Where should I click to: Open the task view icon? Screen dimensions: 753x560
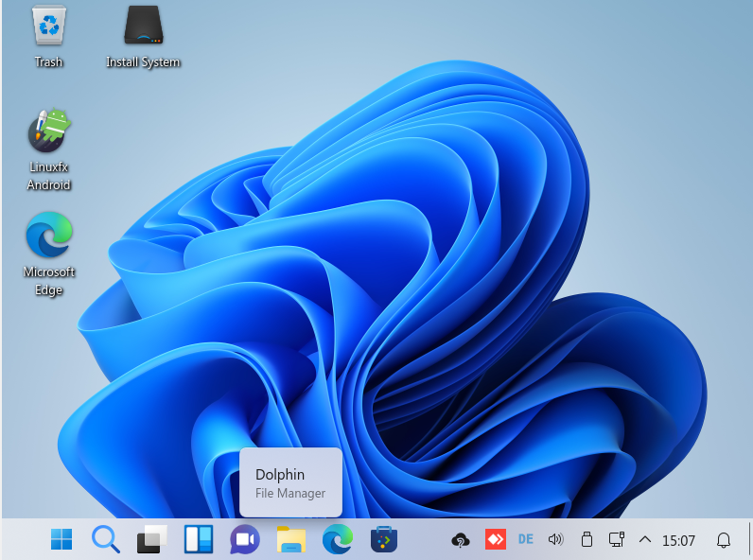tap(151, 539)
